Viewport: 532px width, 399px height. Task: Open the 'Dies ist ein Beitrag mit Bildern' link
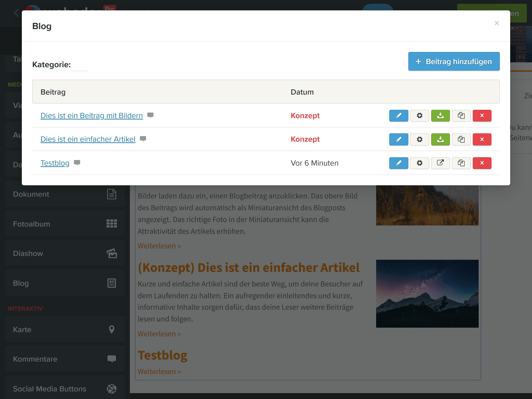[x=92, y=116]
